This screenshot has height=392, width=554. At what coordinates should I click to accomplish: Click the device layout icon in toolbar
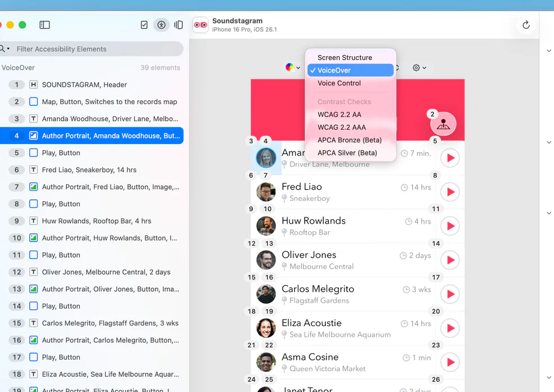tap(178, 25)
